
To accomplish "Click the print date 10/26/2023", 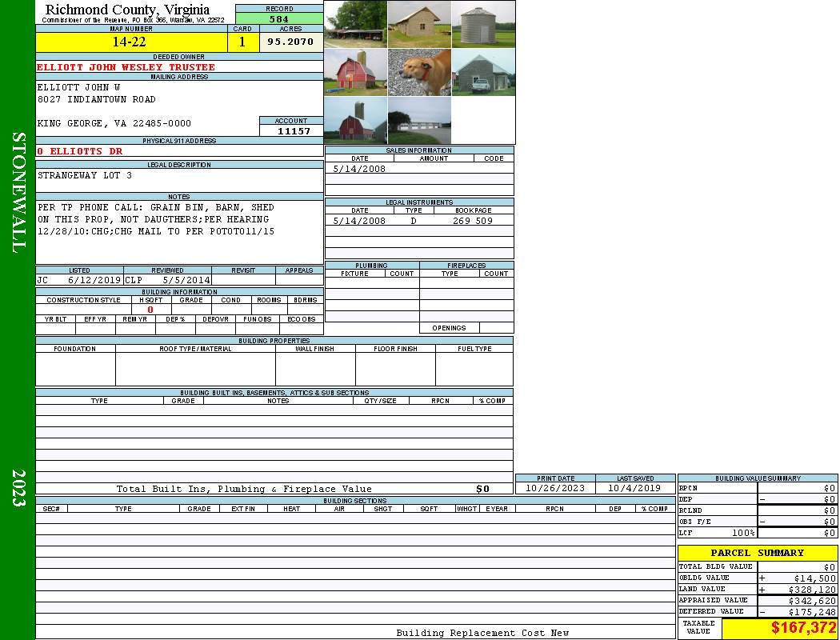I will (555, 489).
